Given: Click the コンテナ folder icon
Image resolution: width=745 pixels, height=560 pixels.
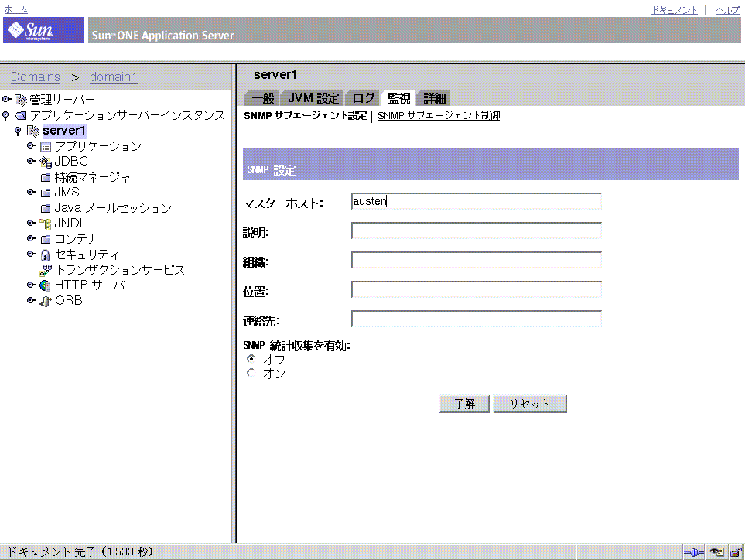Looking at the screenshot, I should 46,239.
